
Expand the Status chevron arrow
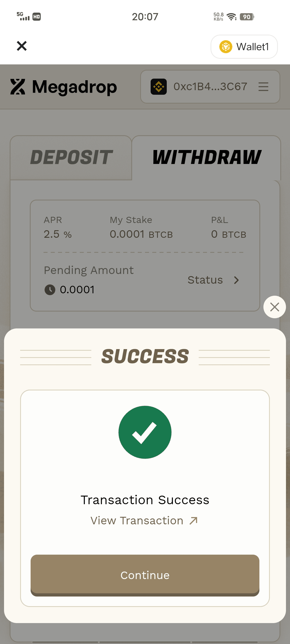point(236,280)
